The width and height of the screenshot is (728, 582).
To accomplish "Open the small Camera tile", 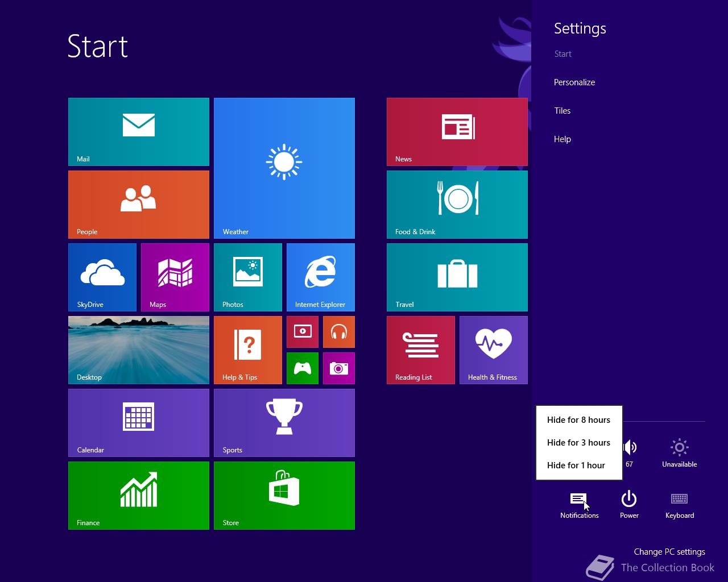I will tap(339, 368).
